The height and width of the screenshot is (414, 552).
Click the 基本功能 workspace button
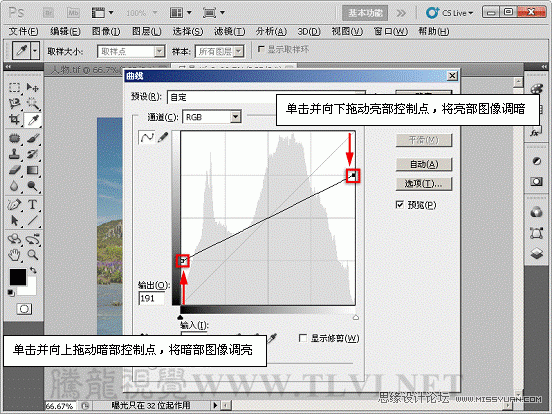pos(365,13)
